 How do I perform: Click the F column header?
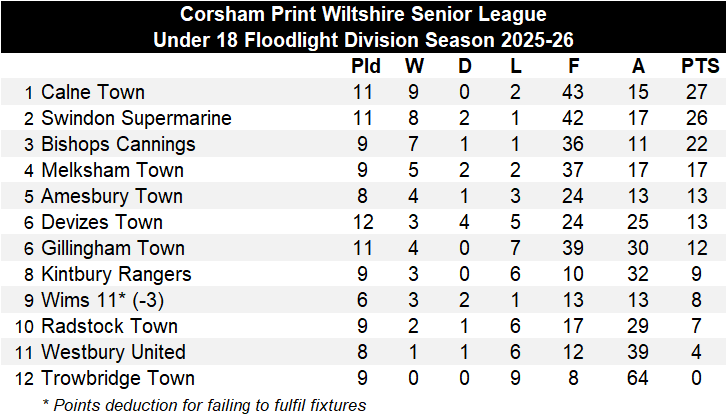click(581, 67)
